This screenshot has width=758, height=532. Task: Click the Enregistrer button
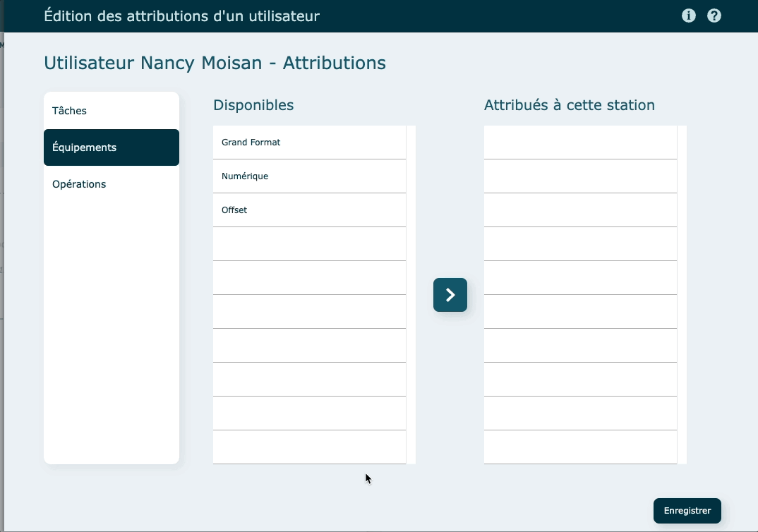(687, 511)
